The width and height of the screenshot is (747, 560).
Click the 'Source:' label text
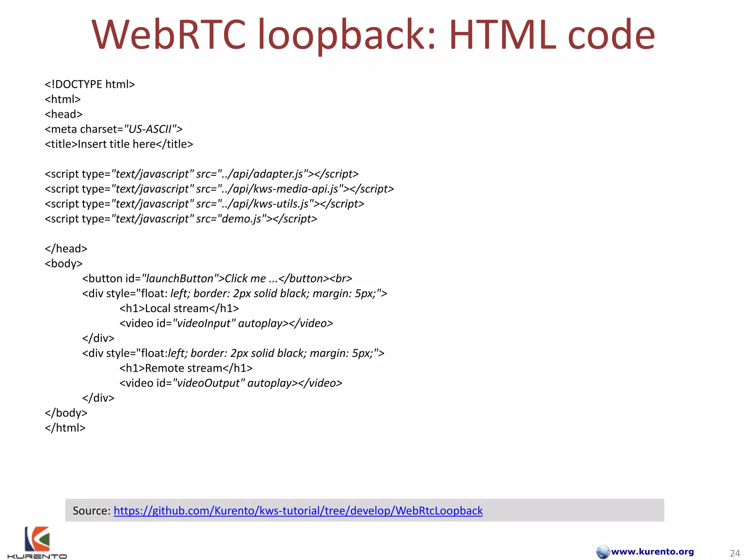(x=92, y=510)
